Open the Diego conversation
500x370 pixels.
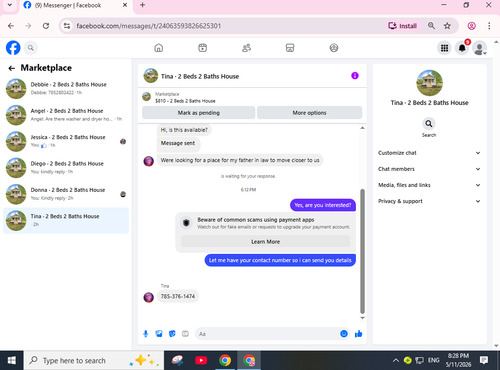(x=66, y=168)
